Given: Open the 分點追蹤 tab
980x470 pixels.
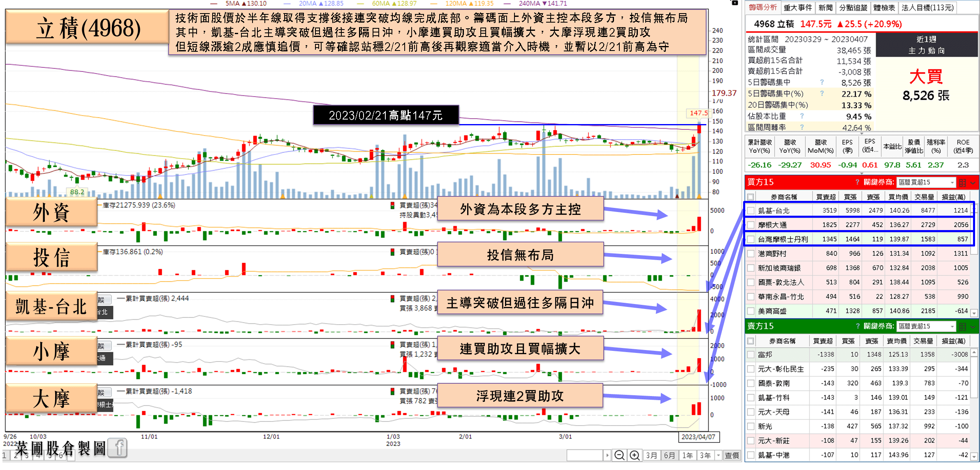Looking at the screenshot, I should tap(853, 8).
